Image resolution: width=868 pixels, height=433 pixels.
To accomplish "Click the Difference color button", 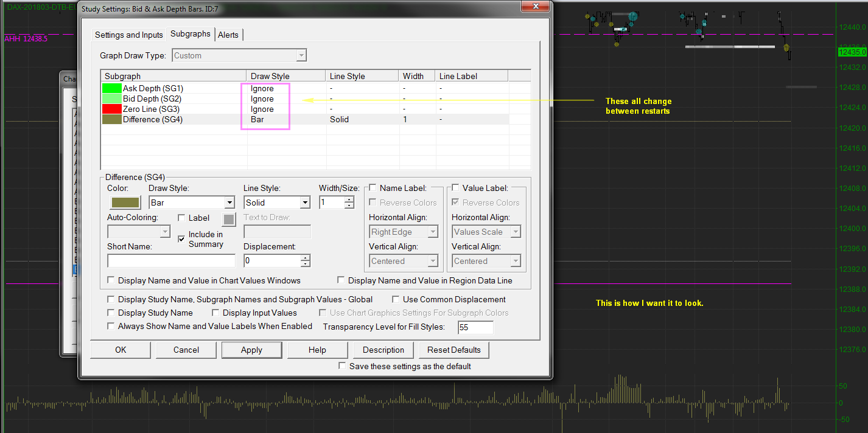I will [125, 203].
